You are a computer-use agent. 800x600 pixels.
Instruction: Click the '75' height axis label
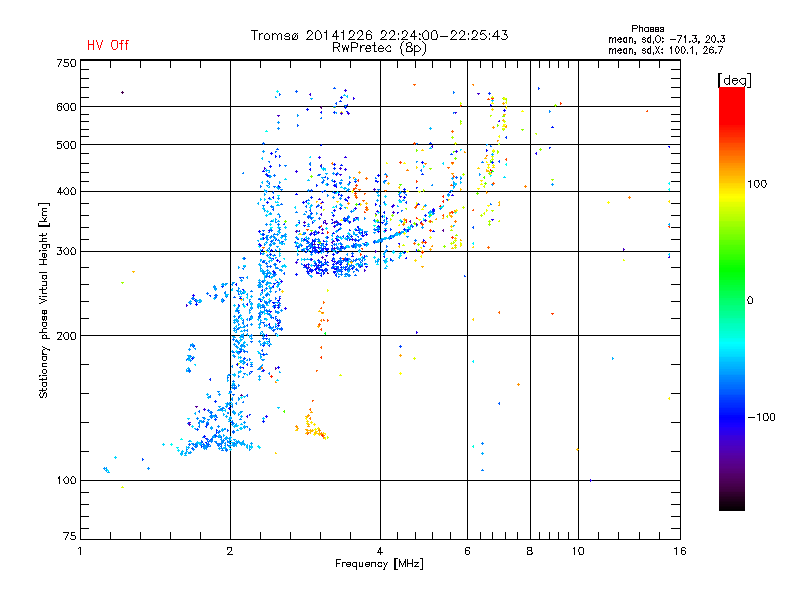coord(70,536)
